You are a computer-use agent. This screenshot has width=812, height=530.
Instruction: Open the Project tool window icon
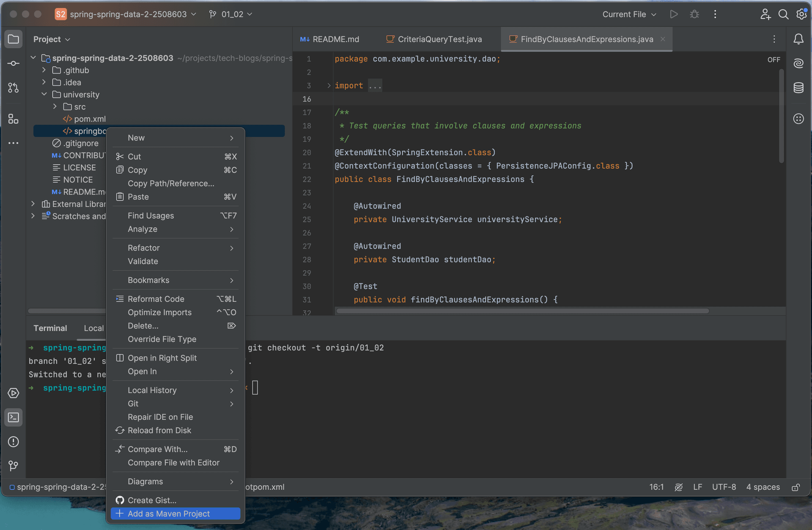tap(14, 39)
